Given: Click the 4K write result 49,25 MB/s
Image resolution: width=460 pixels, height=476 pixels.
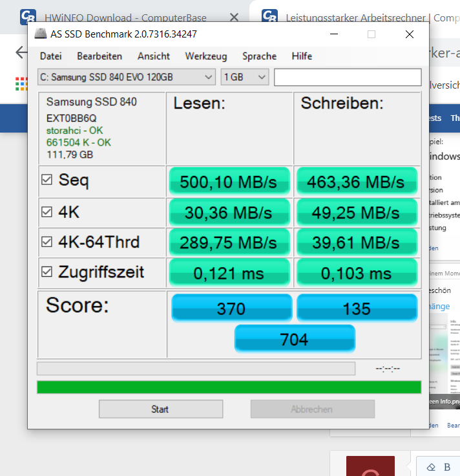Looking at the screenshot, I should pyautogui.click(x=357, y=212).
